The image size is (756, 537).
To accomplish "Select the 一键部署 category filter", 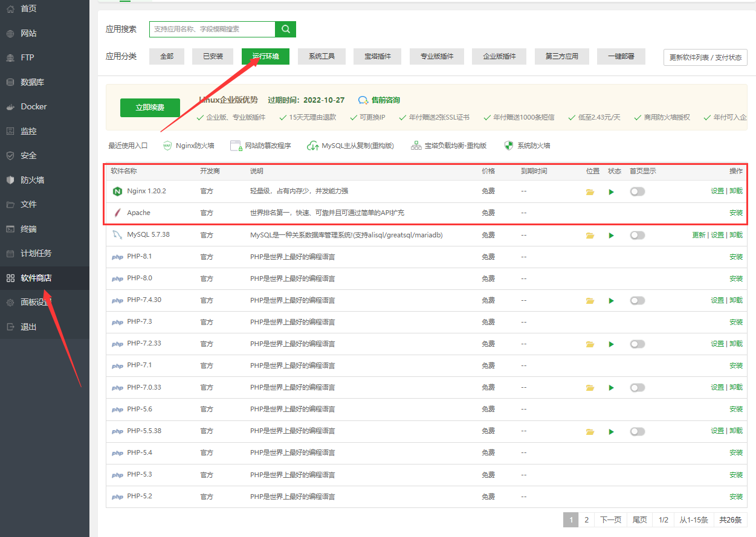I will click(x=621, y=56).
